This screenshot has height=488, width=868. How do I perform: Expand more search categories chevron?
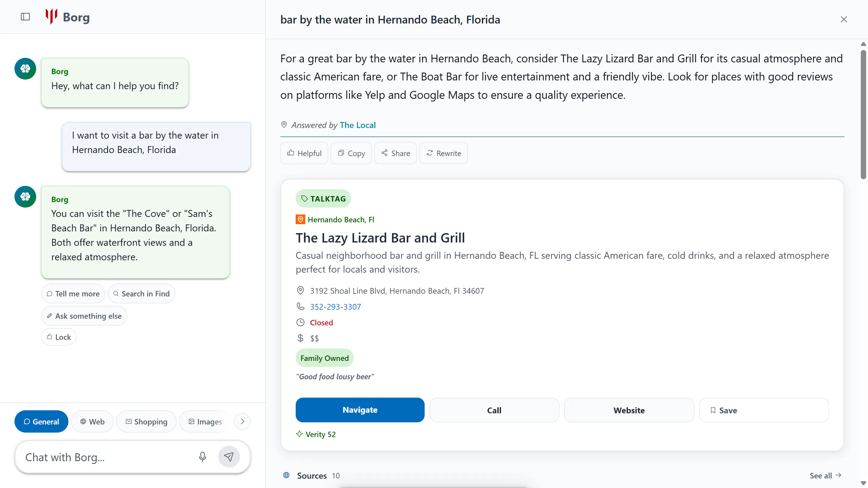coord(242,421)
